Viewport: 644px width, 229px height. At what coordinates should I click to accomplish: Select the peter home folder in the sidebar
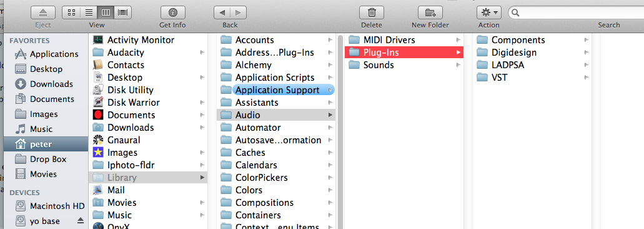point(46,145)
